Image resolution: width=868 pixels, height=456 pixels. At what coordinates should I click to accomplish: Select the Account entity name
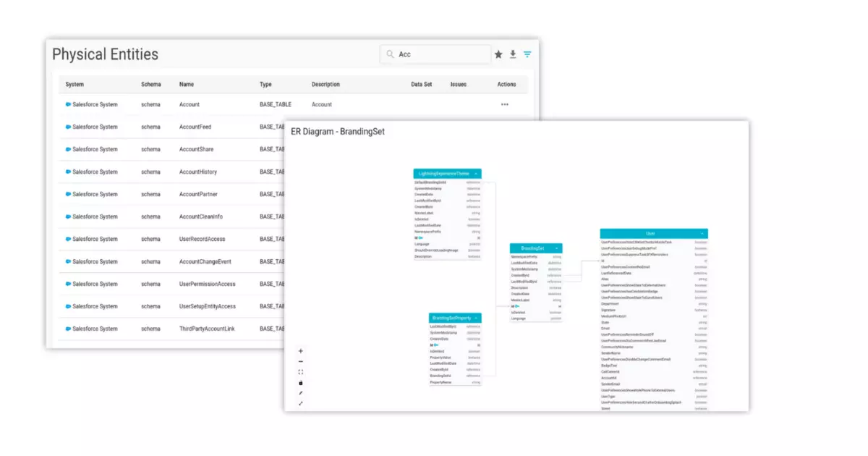190,104
